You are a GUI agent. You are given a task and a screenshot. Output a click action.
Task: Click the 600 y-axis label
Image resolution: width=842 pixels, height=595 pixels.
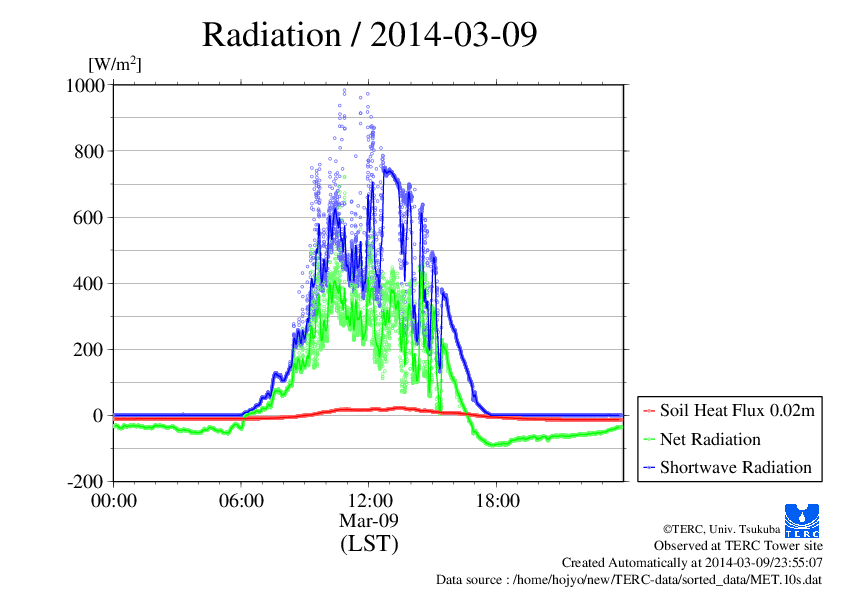tap(89, 217)
